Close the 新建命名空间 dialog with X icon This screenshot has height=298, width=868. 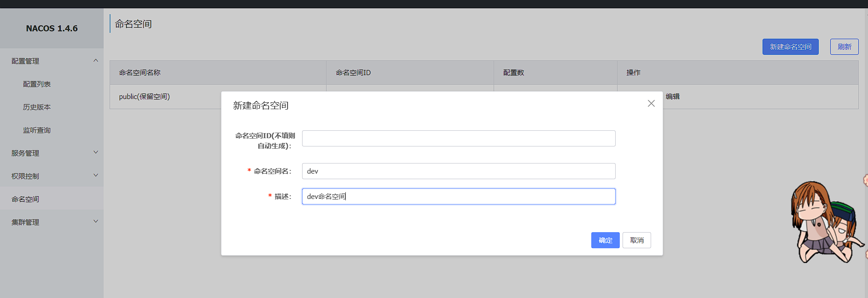click(651, 104)
